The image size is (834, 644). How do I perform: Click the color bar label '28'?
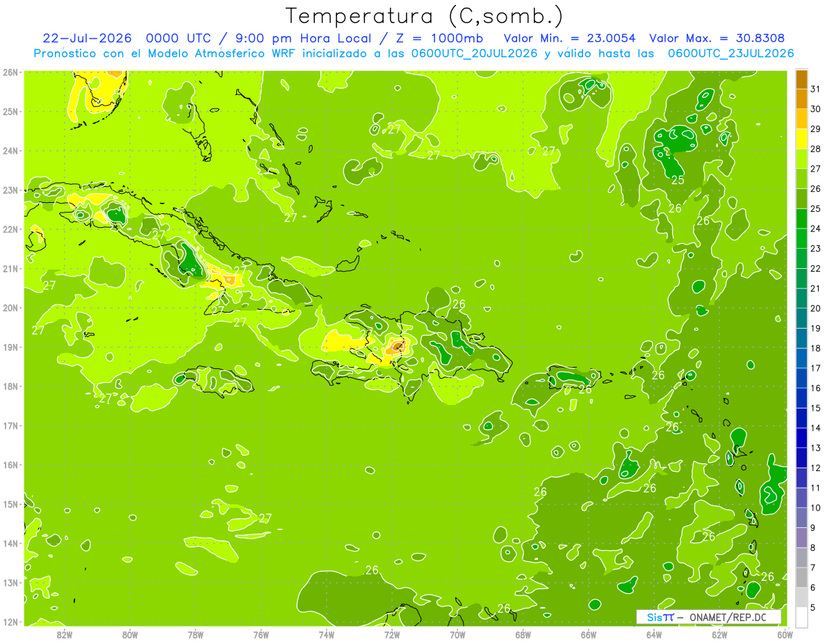[x=816, y=149]
